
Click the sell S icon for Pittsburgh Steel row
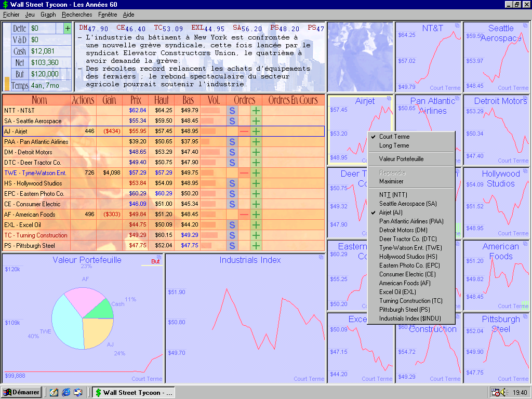pyautogui.click(x=232, y=246)
